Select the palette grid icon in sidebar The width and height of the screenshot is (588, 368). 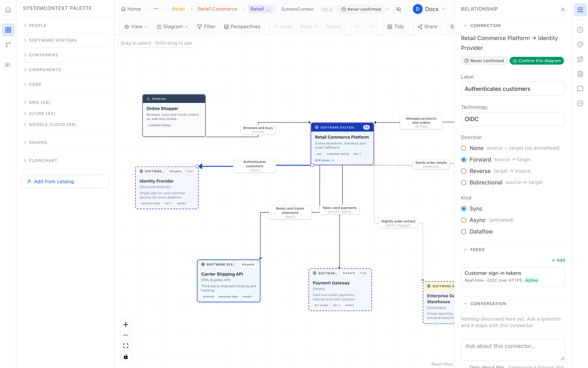tap(8, 30)
